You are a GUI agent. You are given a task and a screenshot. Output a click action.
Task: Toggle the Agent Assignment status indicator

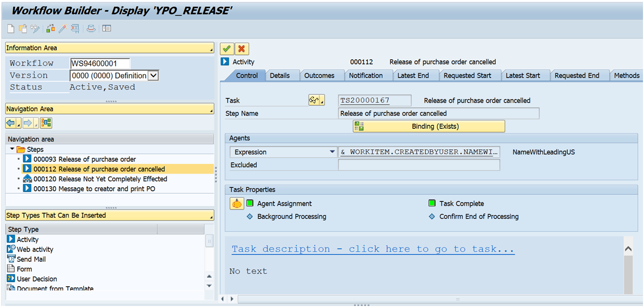[250, 202]
